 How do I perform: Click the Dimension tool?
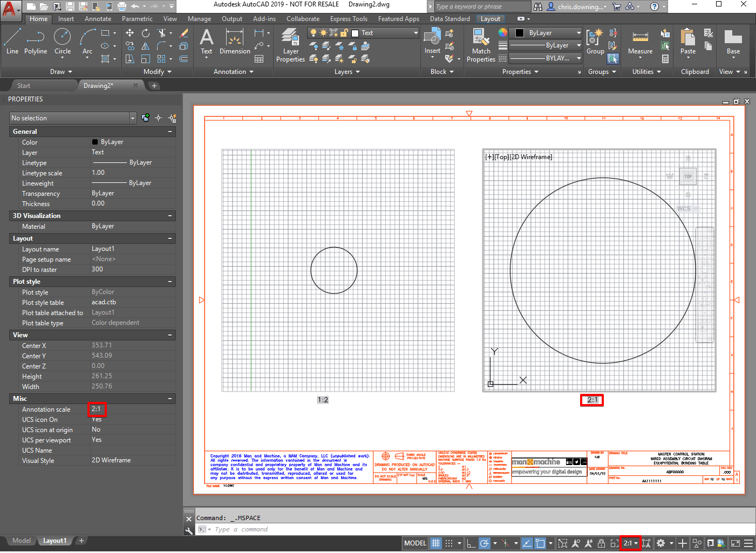pos(235,42)
